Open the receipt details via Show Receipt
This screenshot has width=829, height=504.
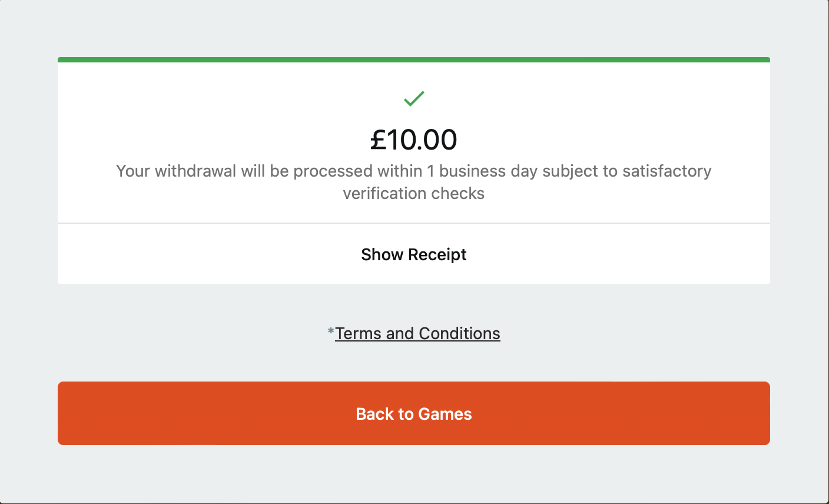[x=414, y=254]
